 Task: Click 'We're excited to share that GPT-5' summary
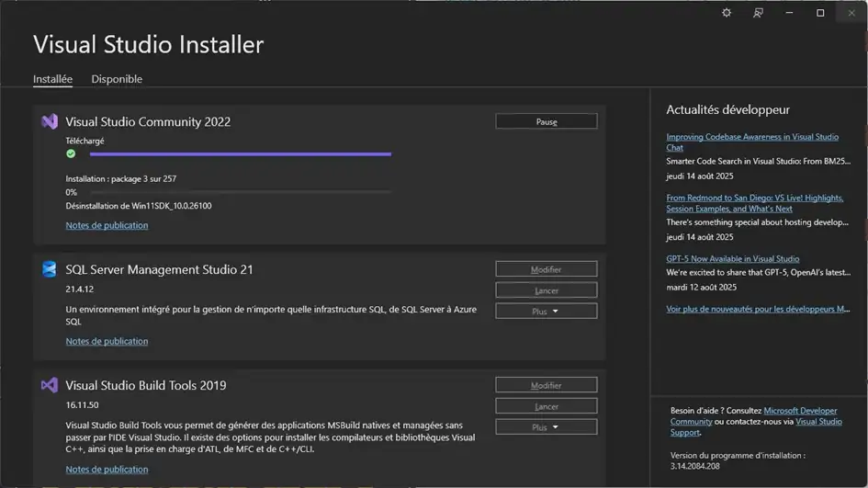[x=759, y=273]
